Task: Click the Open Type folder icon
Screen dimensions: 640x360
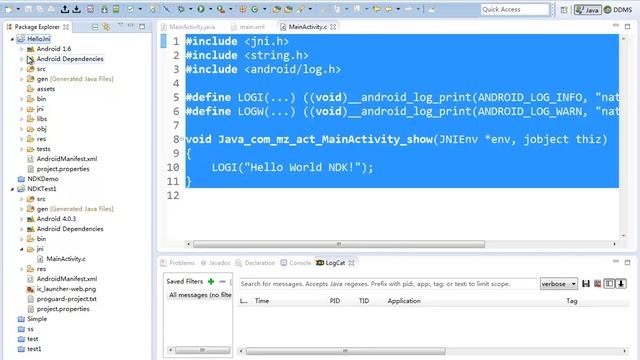Action: tap(276, 9)
